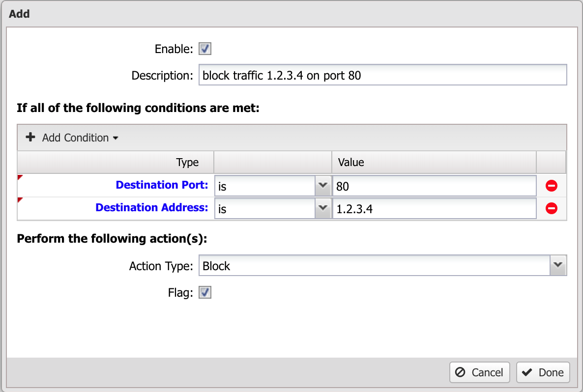Click the port value field showing 80
583x392 pixels.
click(434, 186)
